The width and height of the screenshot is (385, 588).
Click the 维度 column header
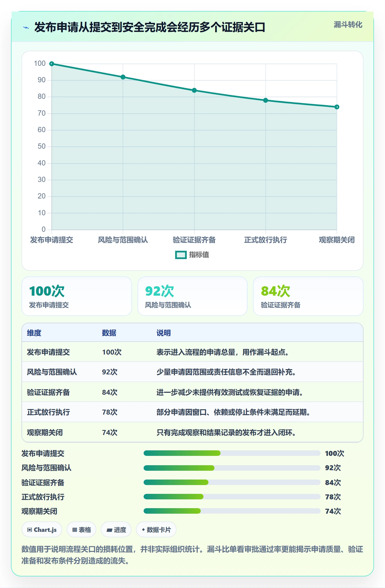[x=34, y=333]
